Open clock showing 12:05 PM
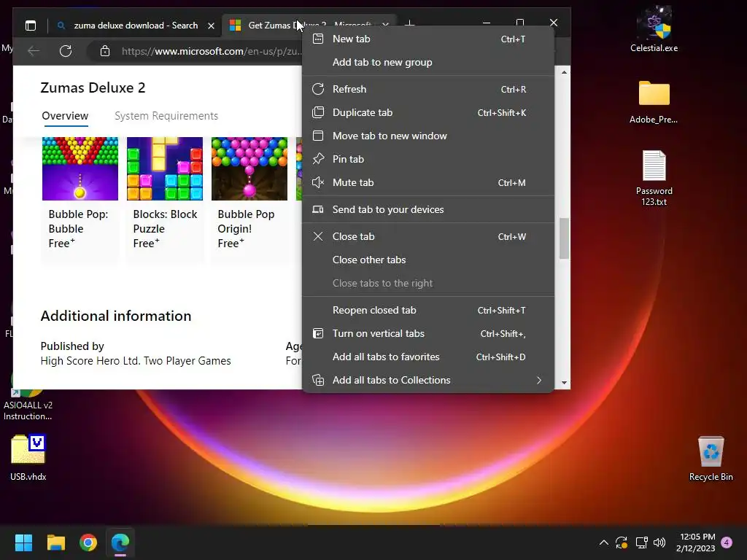This screenshot has width=747, height=560. point(696,542)
